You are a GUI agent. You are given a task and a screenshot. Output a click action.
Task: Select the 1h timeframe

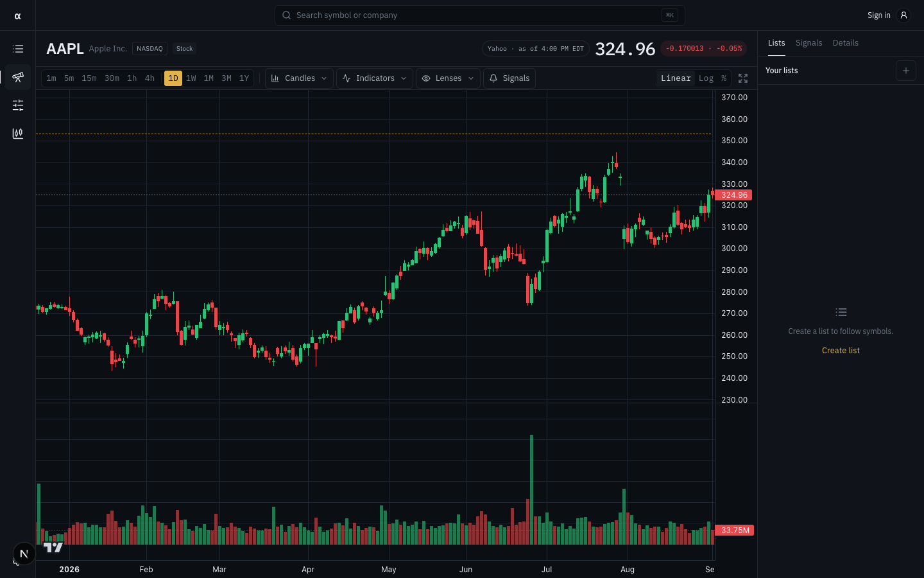(132, 78)
